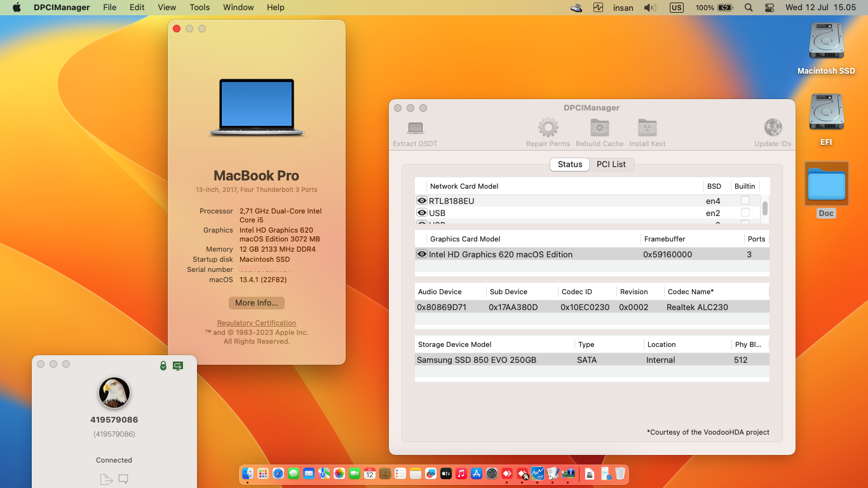
Task: Check the Builtin box for RTL8188EU
Action: pyautogui.click(x=745, y=201)
